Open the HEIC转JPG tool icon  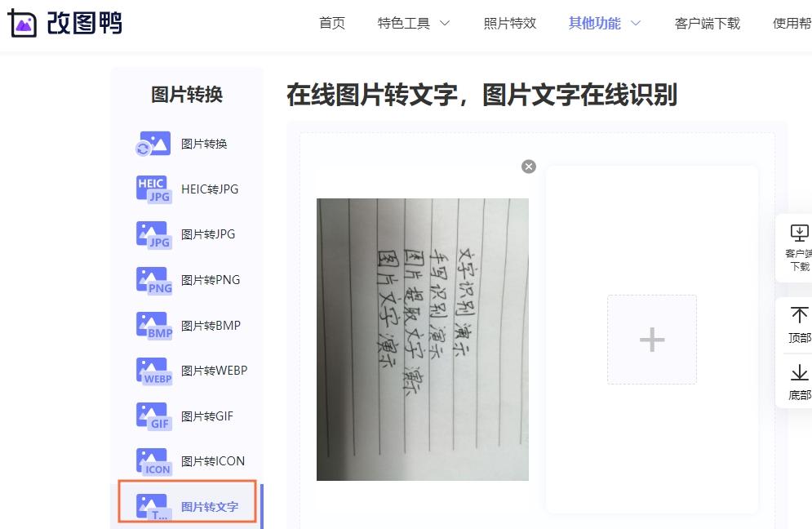pos(153,189)
